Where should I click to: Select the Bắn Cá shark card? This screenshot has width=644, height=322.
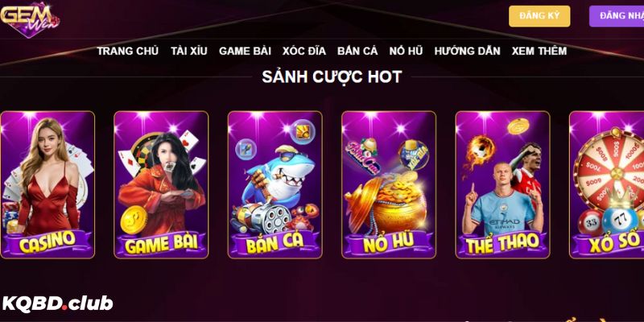tap(275, 185)
